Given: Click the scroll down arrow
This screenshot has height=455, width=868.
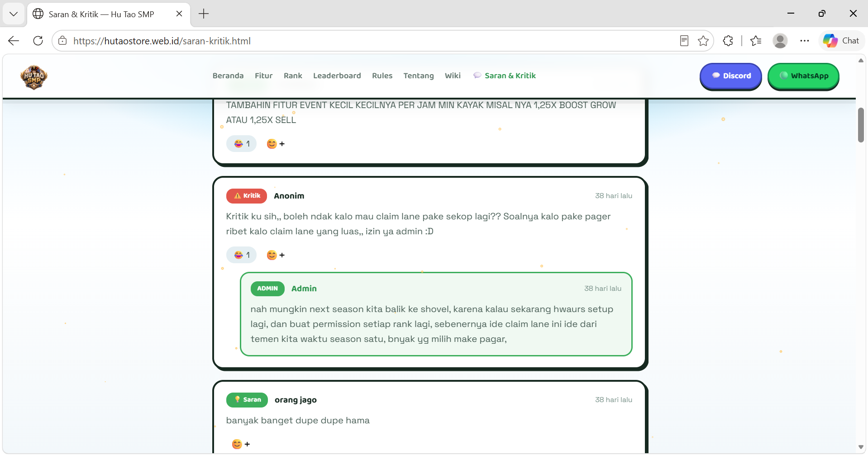Looking at the screenshot, I should [861, 447].
